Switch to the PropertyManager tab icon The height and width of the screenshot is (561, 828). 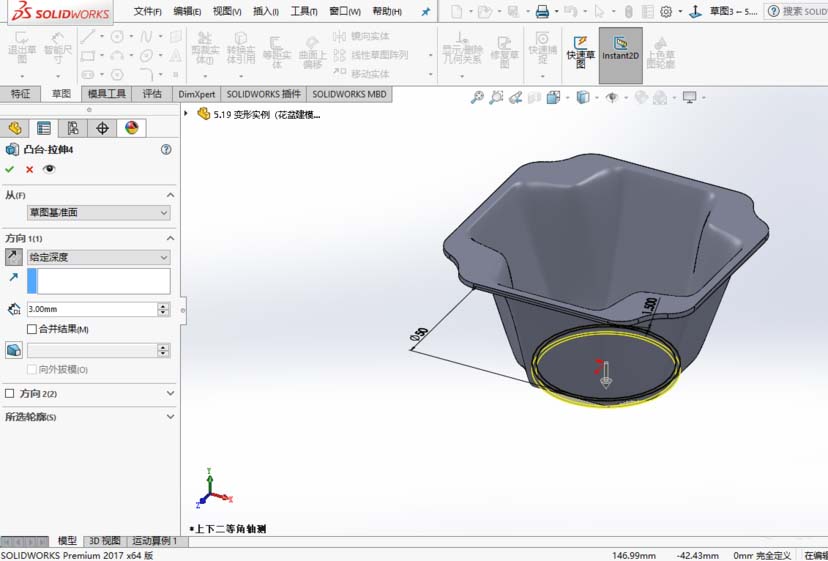pos(44,128)
